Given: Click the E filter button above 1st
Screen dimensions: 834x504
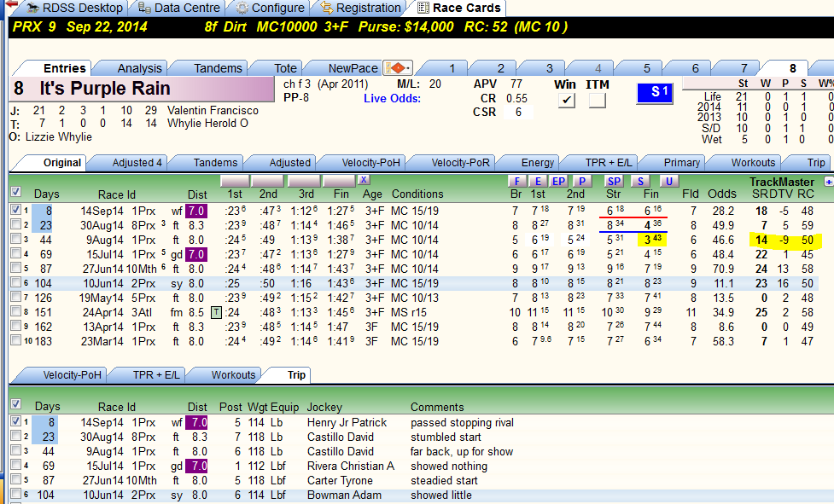Looking at the screenshot, I should [538, 181].
